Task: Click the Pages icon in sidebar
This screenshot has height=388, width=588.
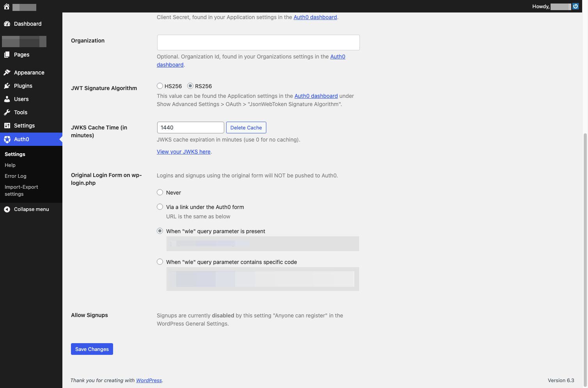Action: click(x=7, y=55)
